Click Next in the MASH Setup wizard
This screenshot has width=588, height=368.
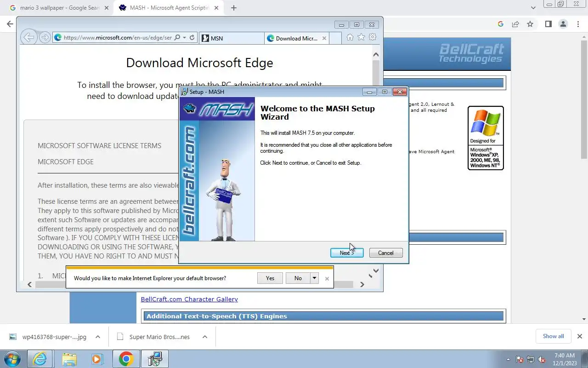[347, 253]
